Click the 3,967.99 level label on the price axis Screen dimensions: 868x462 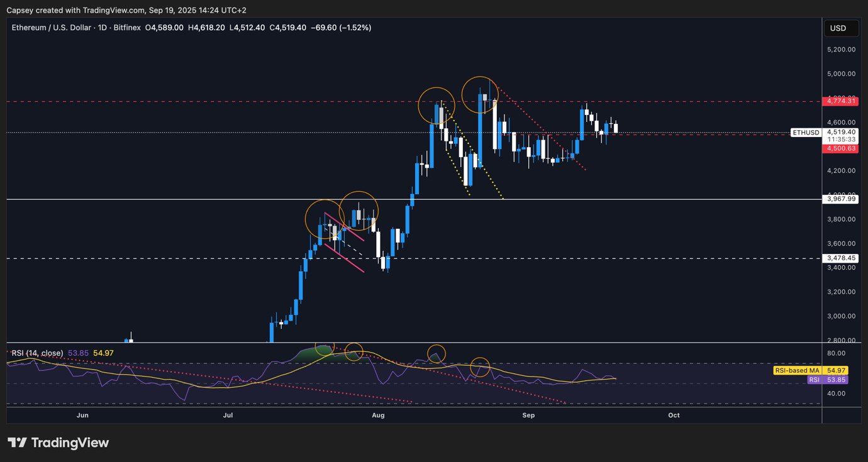pyautogui.click(x=841, y=199)
